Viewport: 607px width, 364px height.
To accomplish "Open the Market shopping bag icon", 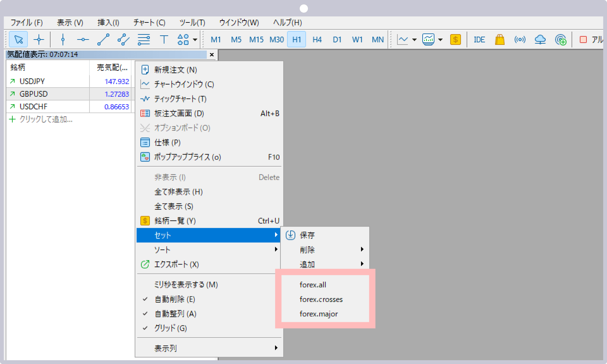I will [500, 39].
